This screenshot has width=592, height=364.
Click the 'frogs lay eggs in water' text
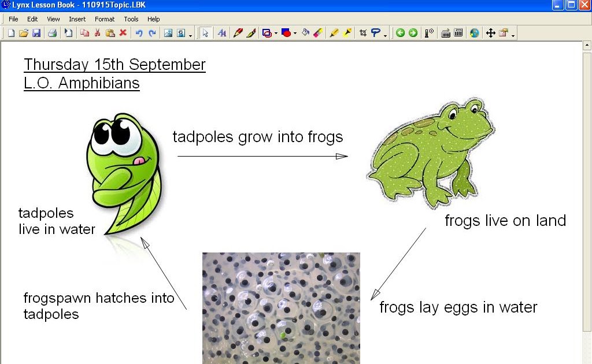tap(458, 307)
